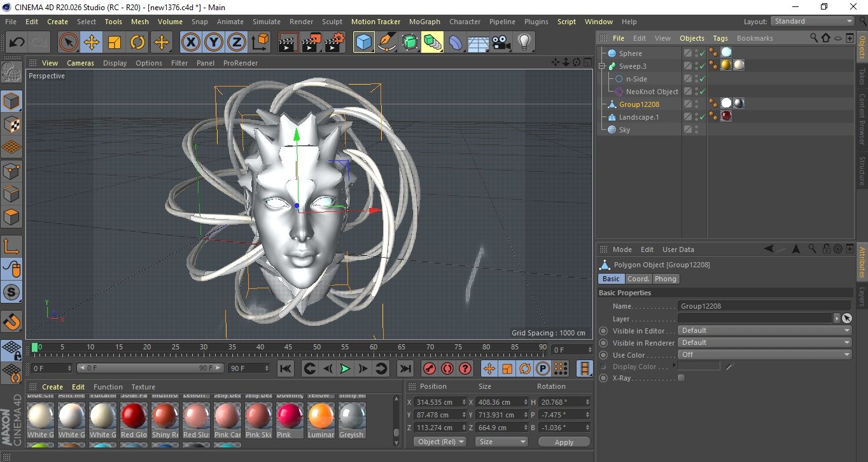The image size is (868, 462).
Task: Add a Cube primitive object
Action: click(x=363, y=43)
